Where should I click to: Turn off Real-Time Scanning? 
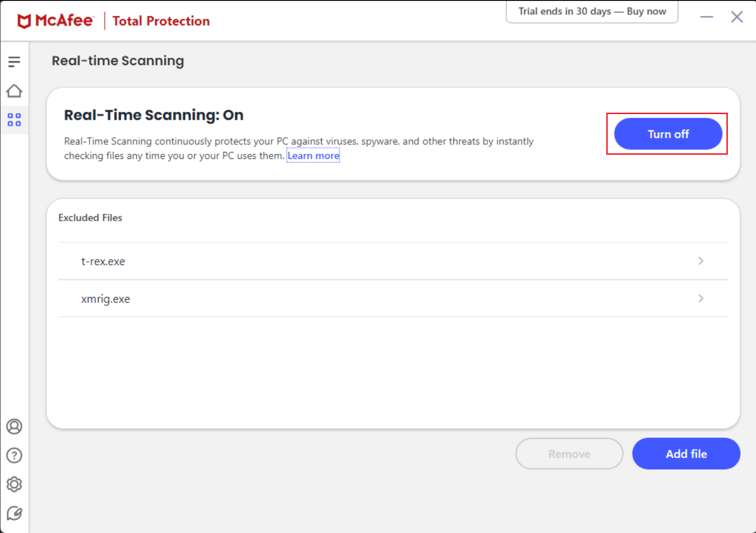click(x=668, y=134)
